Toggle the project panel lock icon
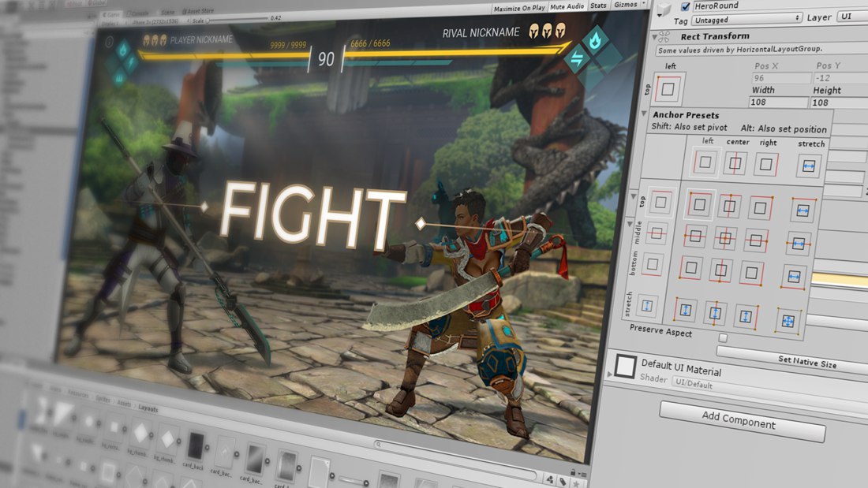Image resolution: width=868 pixels, height=488 pixels. pyautogui.click(x=573, y=473)
